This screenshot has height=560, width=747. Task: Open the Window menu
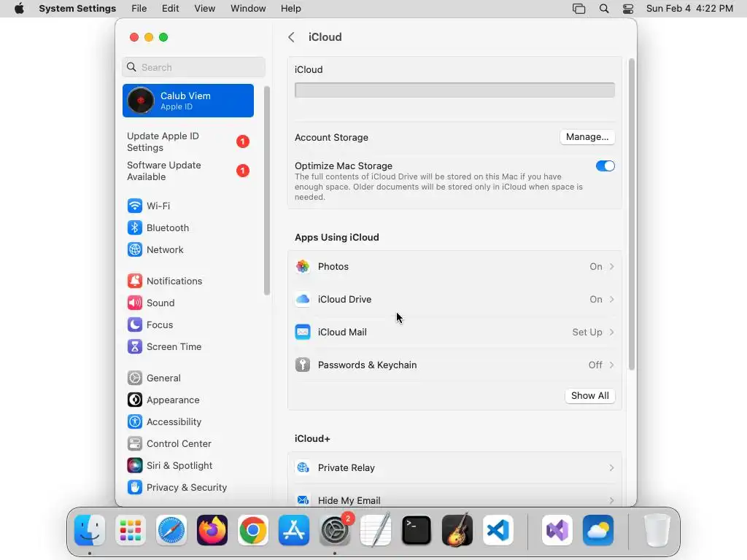(x=248, y=9)
